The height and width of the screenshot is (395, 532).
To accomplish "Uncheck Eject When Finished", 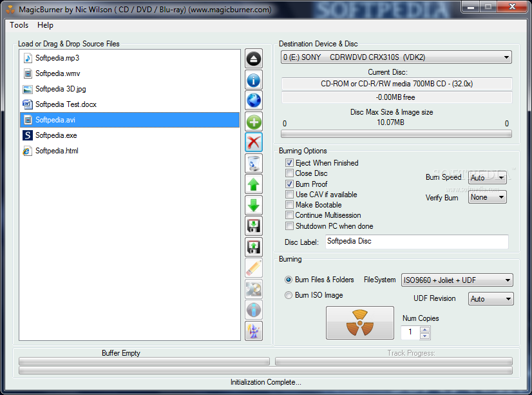I will click(x=289, y=163).
